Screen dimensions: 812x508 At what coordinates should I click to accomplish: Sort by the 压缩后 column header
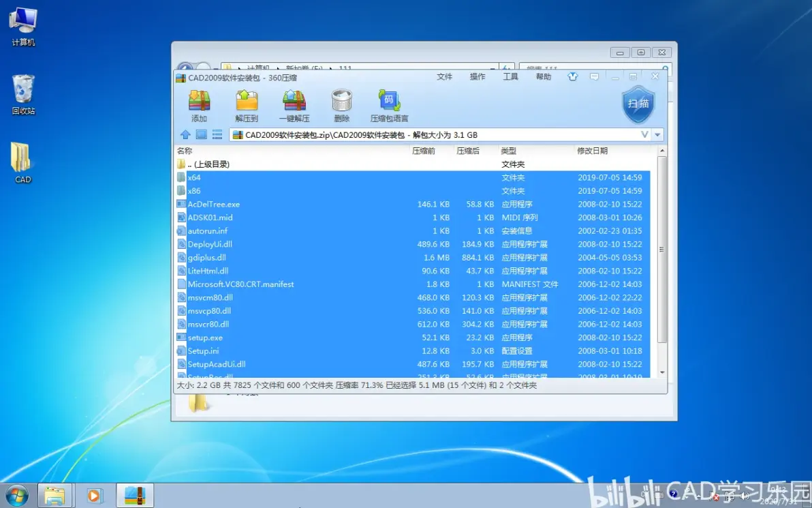click(x=468, y=151)
